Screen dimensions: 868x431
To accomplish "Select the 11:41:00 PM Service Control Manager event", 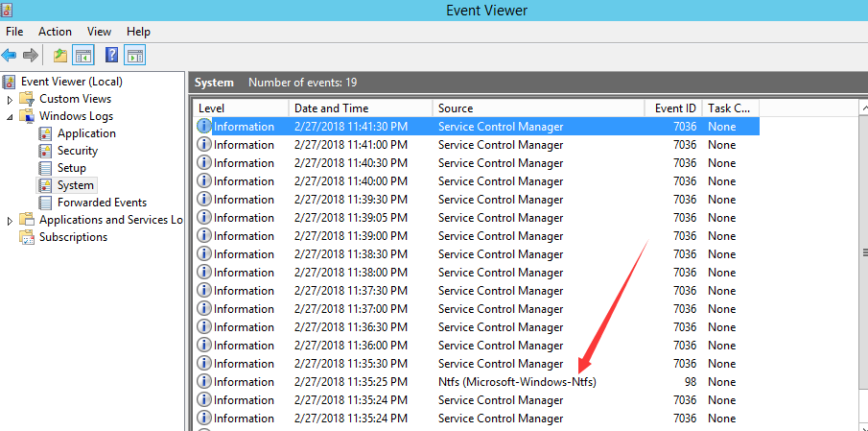I will [x=480, y=145].
